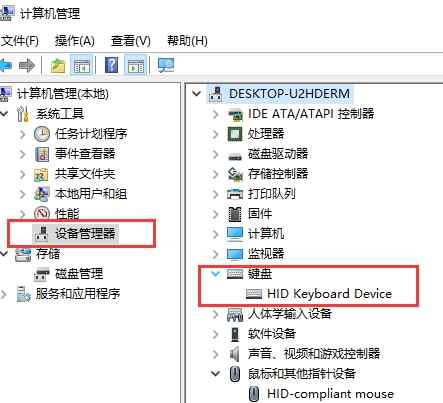Open the 查看(V) menu

tap(131, 41)
